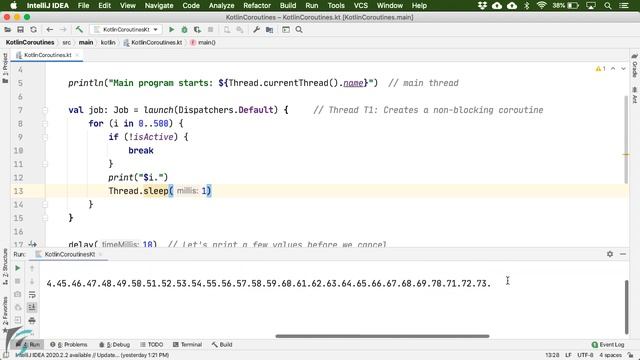Image resolution: width=640 pixels, height=360 pixels.
Task: Open the KotlinCoroutinesKt run configuration dropdown
Action: (x=126, y=29)
